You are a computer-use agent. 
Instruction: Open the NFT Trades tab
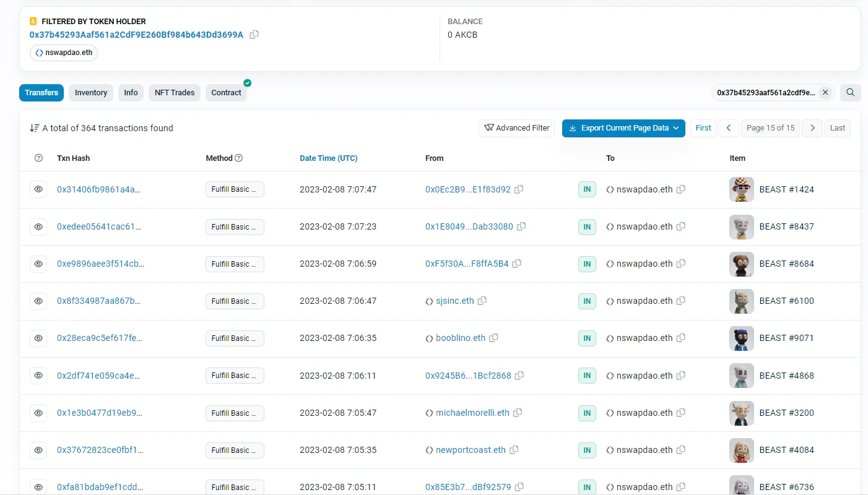click(174, 93)
